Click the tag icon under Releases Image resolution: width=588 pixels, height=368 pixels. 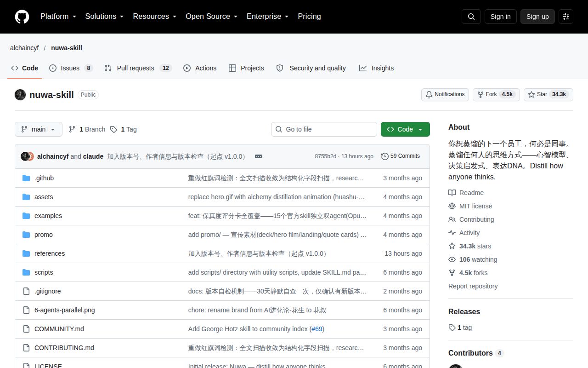452,328
